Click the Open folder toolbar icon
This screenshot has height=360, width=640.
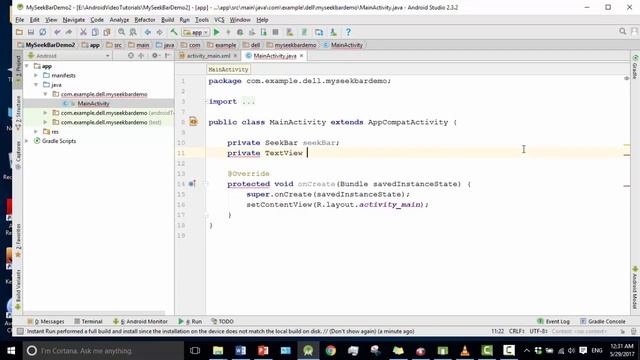coord(19,32)
